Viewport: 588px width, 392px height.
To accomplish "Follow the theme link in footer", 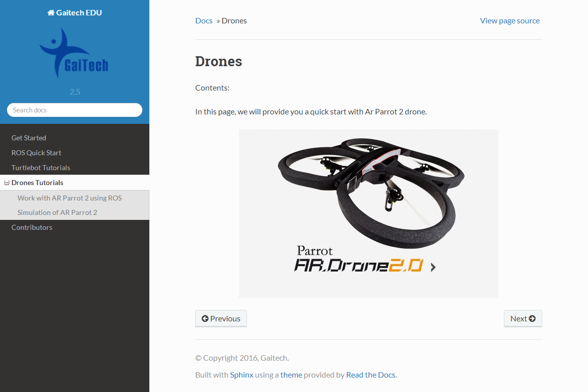I will click(291, 375).
